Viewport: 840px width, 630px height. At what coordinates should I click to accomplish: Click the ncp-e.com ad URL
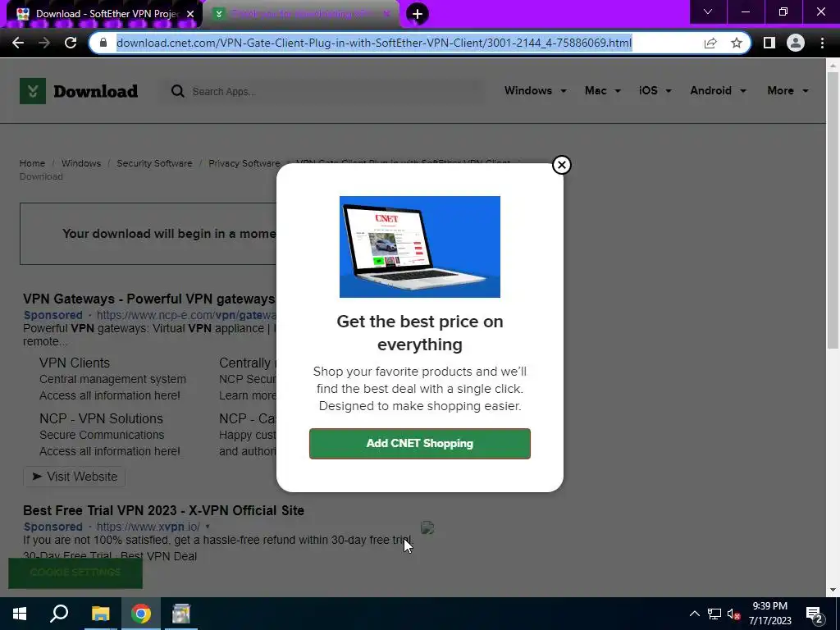coord(186,315)
